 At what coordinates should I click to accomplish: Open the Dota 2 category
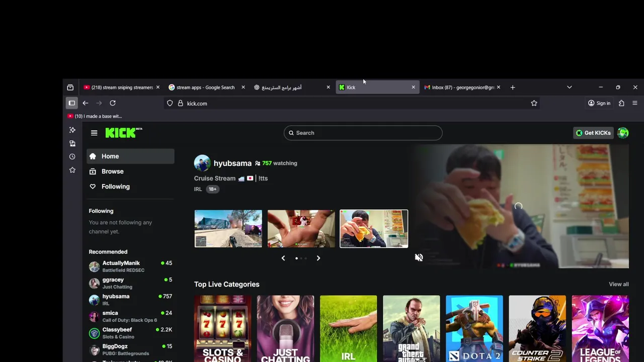[474, 329]
